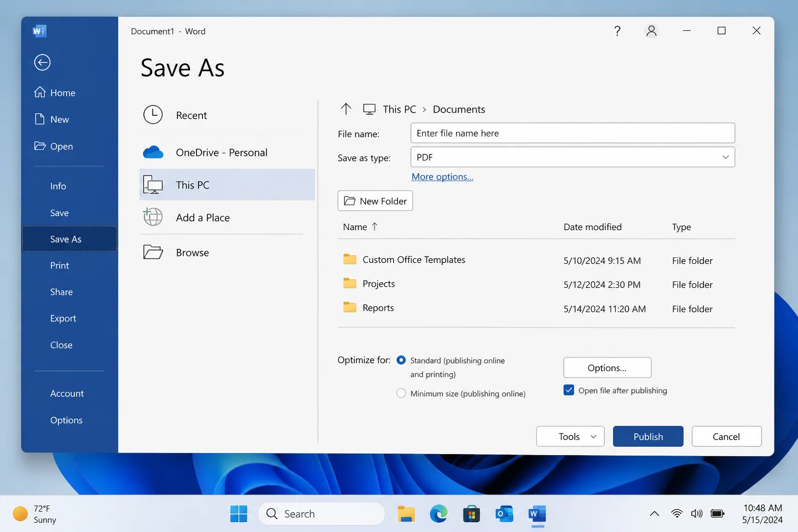Open the PDF Options... button

tap(607, 367)
